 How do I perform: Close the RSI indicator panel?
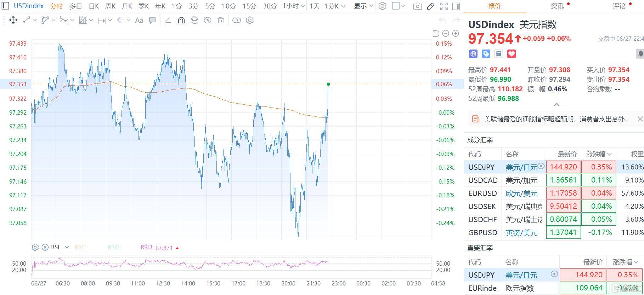pos(45,247)
